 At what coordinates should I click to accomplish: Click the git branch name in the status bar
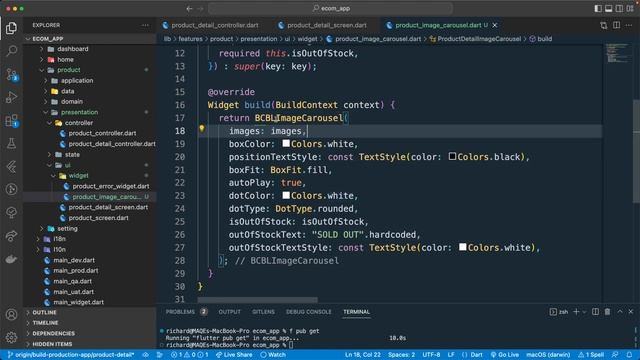click(71, 355)
